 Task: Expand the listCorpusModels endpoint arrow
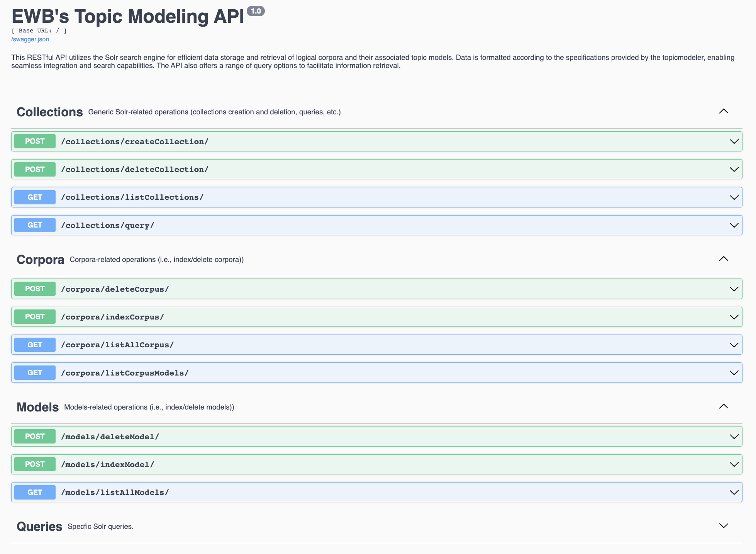coord(734,373)
